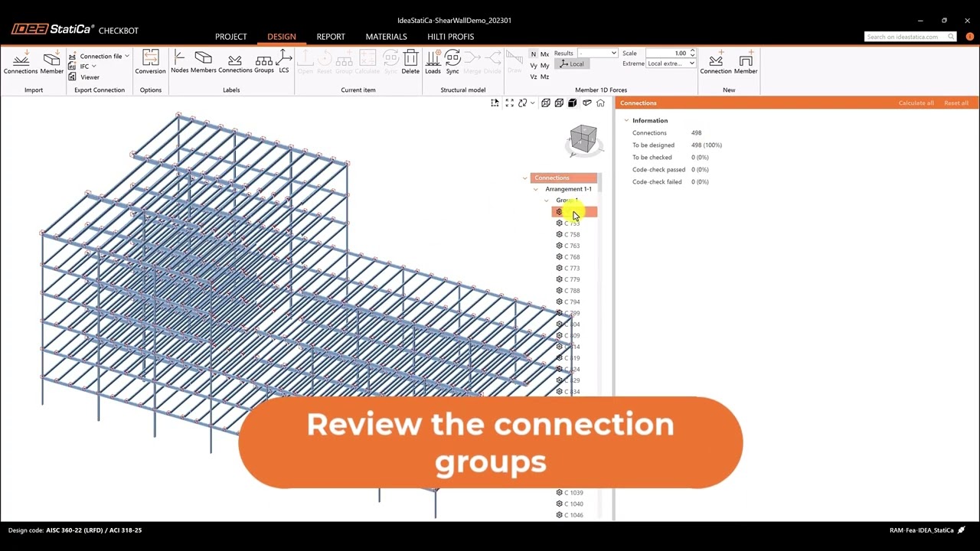Screen dimensions: 980x551
Task: Toggle Mz force component
Action: [x=544, y=77]
